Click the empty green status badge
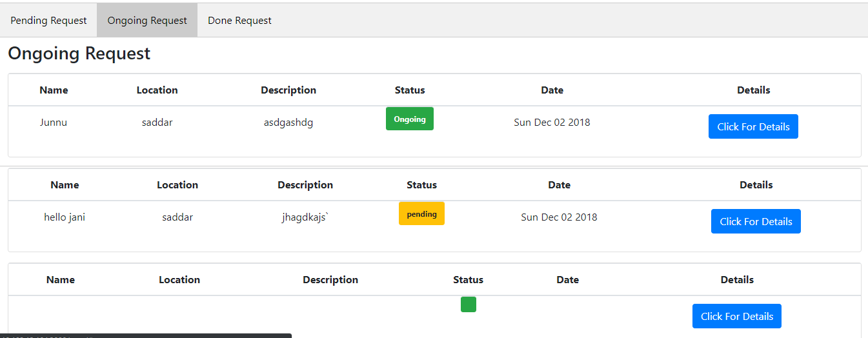 point(469,304)
